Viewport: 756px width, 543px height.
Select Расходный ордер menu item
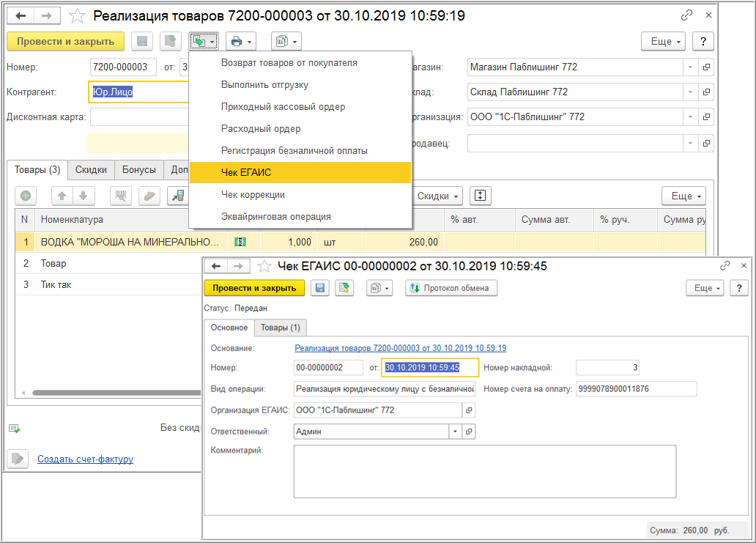tap(300, 129)
